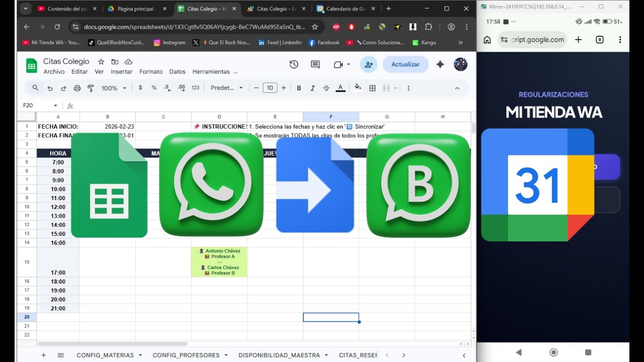This screenshot has height=362, width=644.
Task: Undo the last action in Sheets
Action: [50, 88]
